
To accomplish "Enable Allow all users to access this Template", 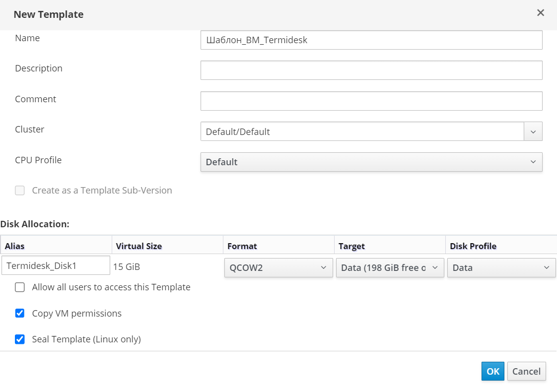I will 20,287.
